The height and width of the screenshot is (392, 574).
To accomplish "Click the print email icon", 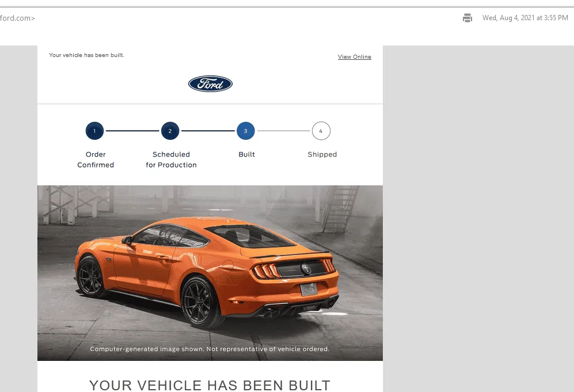I will 467,18.
